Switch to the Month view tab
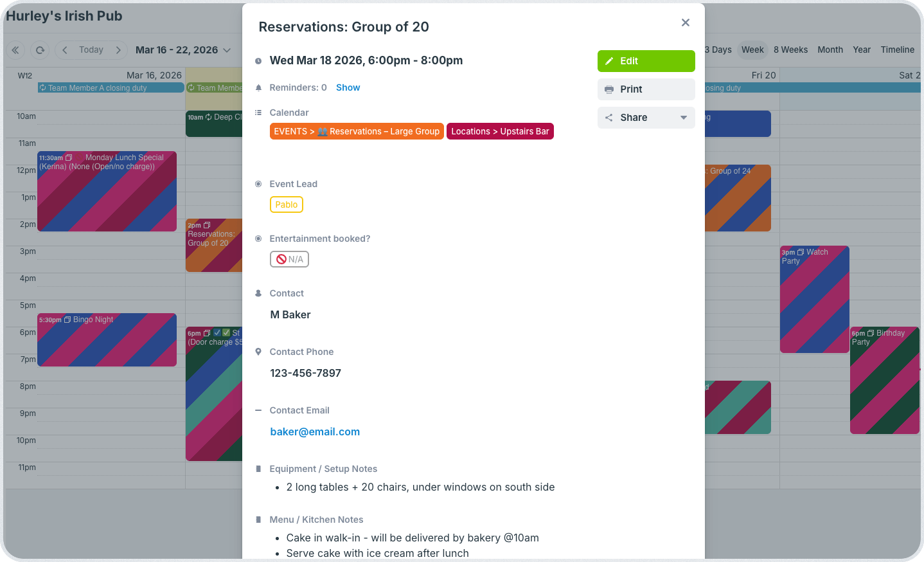The width and height of the screenshot is (924, 562). (830, 50)
